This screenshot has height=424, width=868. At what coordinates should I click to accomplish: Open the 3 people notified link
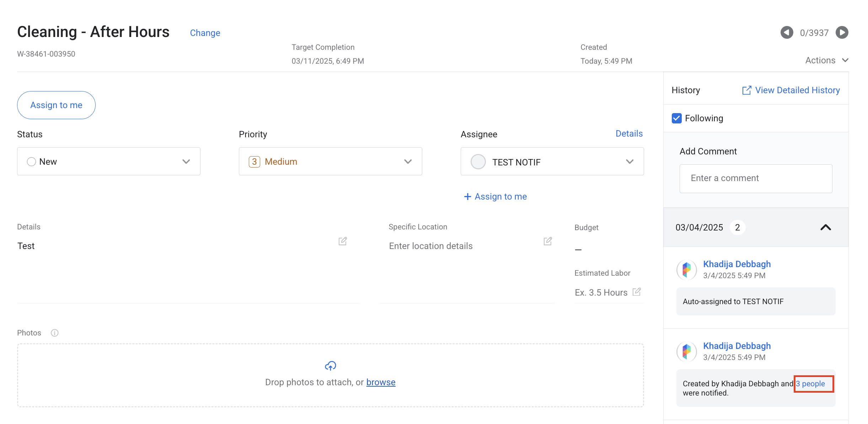point(810,383)
